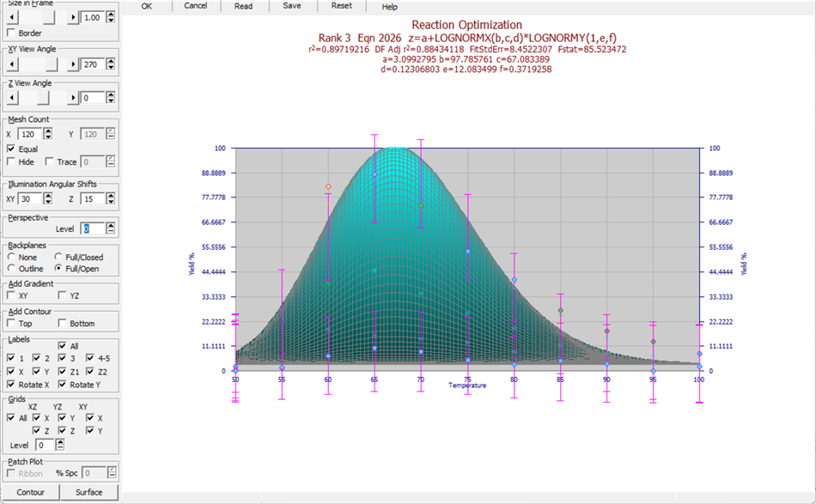
Task: Toggle the Grids All checkbox
Action: pos(11,417)
